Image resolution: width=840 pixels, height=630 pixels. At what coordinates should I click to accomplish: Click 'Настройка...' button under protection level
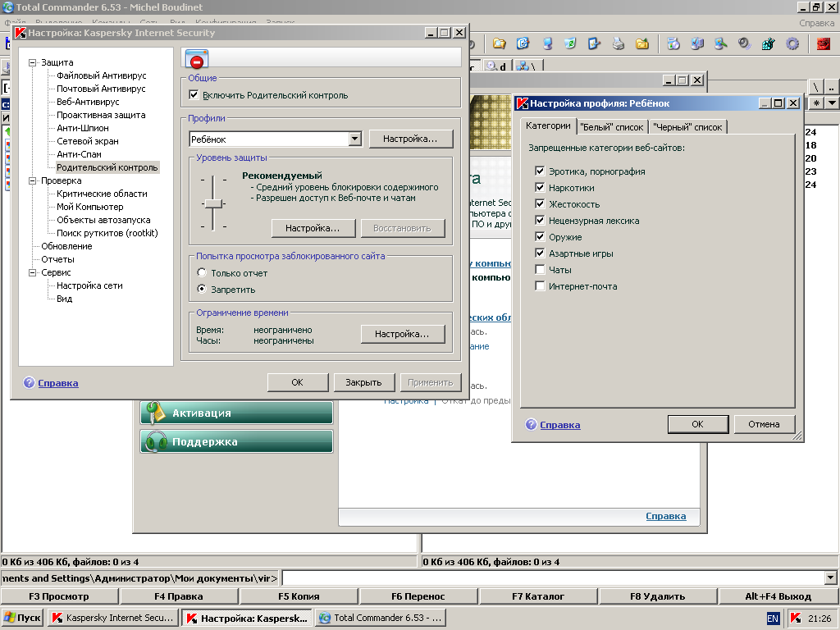(313, 228)
